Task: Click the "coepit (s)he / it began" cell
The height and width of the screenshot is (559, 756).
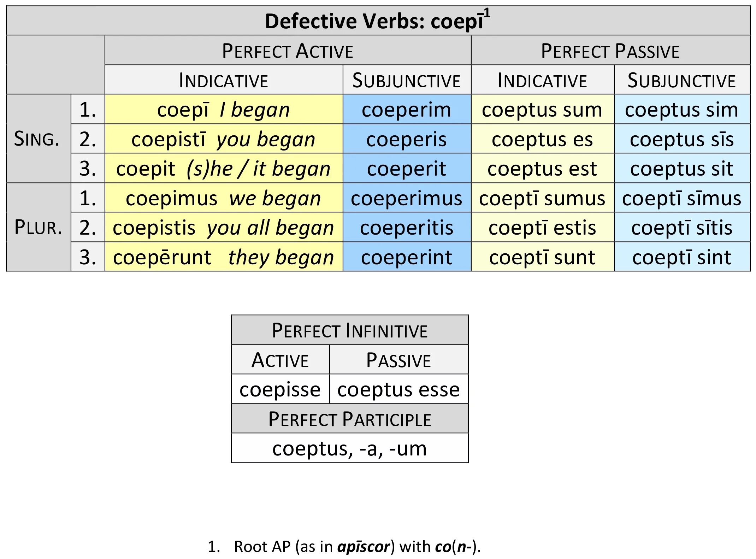Action: (x=223, y=169)
